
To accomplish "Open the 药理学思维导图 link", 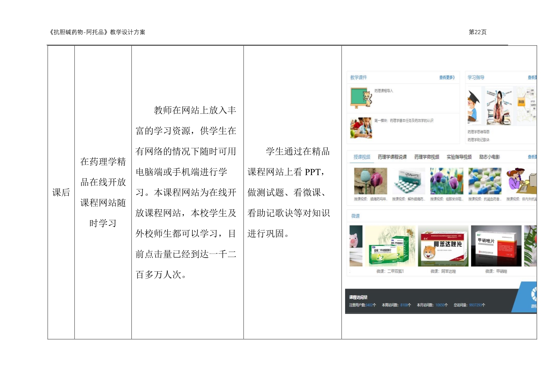I will click(478, 132).
